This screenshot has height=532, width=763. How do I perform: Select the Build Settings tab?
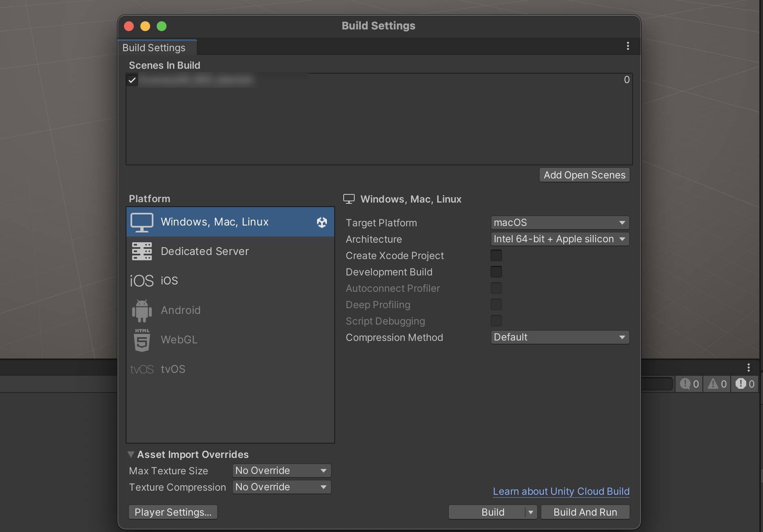(157, 48)
